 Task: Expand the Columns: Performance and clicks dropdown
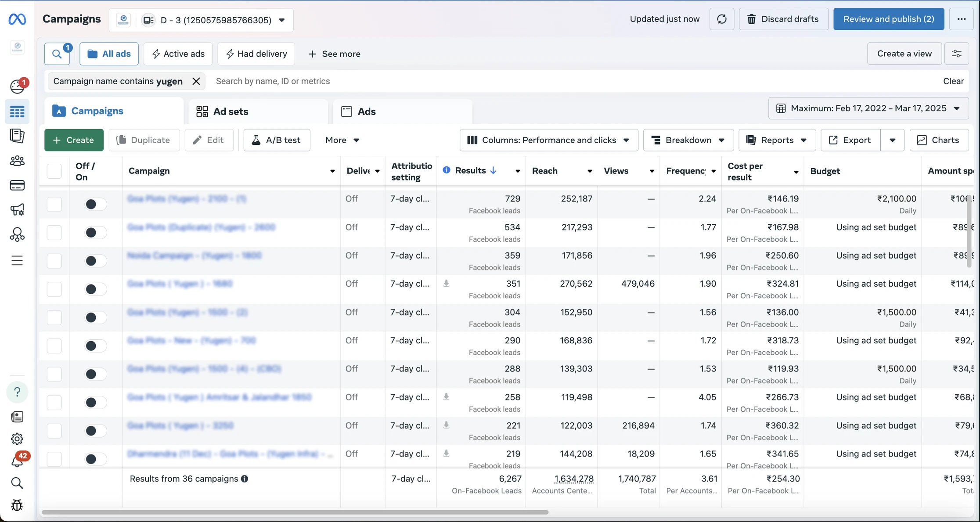[548, 140]
